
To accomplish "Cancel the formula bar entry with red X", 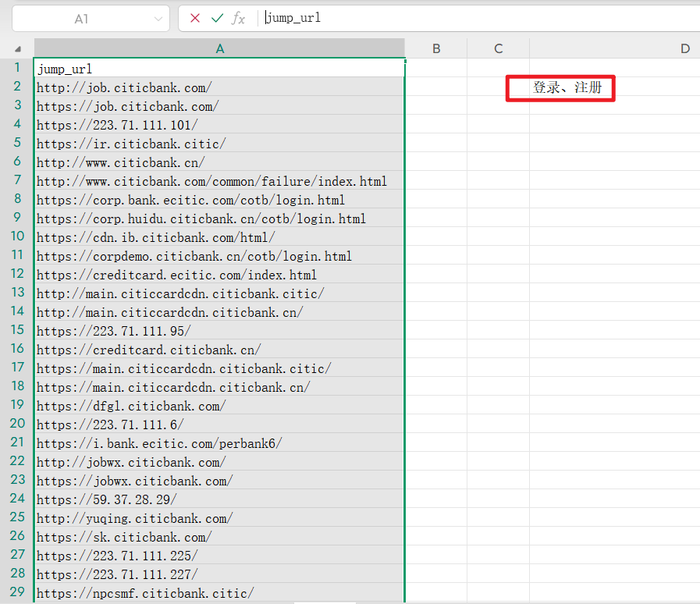I will pyautogui.click(x=194, y=18).
